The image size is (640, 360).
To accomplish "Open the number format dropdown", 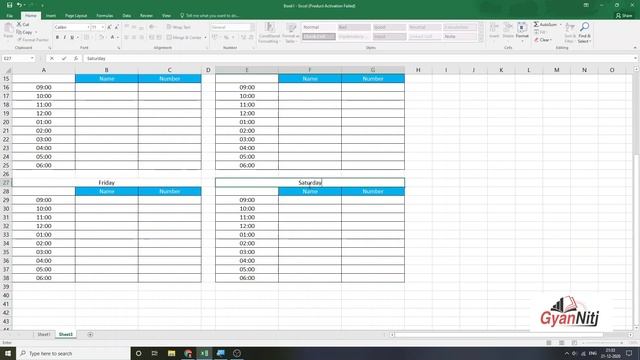I will point(252,27).
